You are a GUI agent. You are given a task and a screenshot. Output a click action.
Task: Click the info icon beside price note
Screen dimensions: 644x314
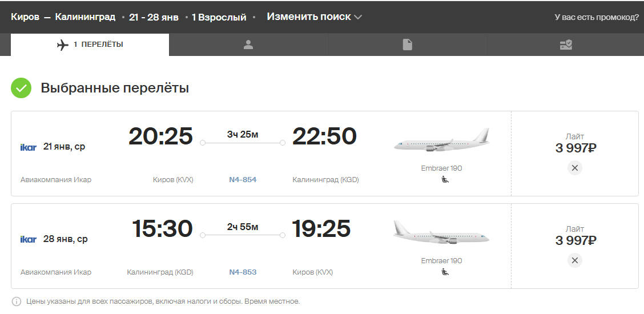[17, 301]
